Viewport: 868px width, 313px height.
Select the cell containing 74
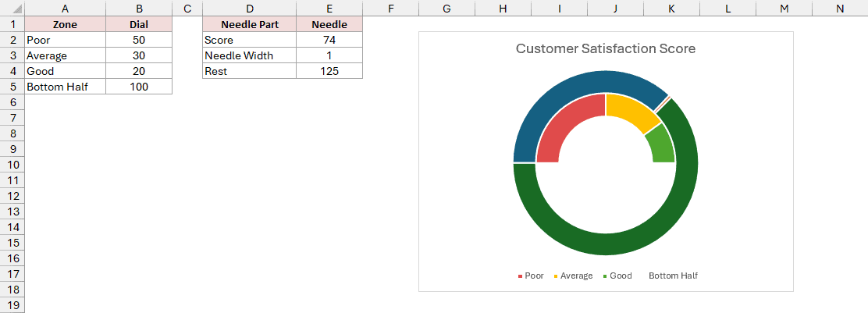pos(329,40)
